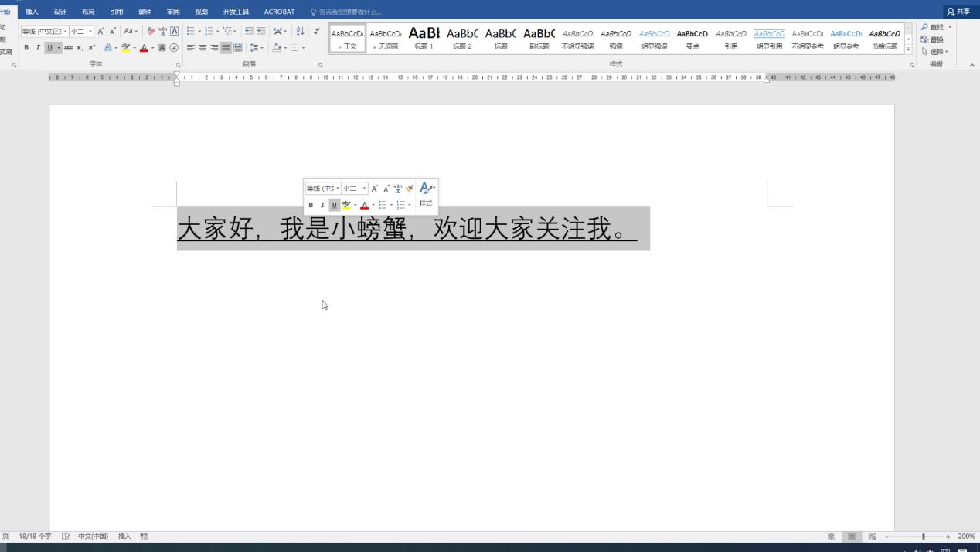
Task: Toggle justify alignment in the ribbon
Action: pos(226,47)
